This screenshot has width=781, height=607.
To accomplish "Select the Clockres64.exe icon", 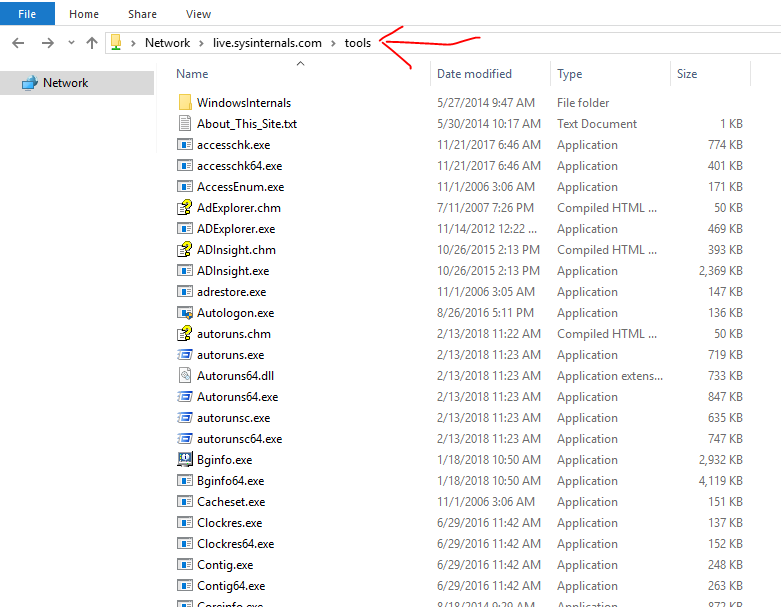I will (185, 543).
